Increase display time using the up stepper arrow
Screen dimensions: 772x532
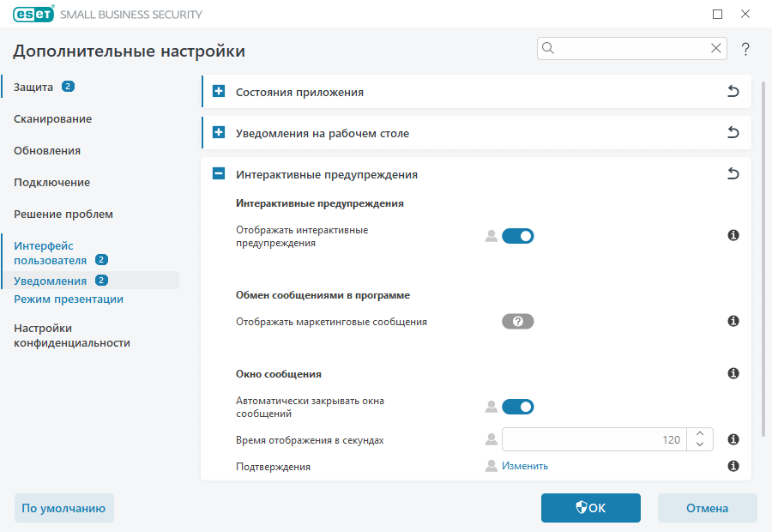(x=699, y=434)
